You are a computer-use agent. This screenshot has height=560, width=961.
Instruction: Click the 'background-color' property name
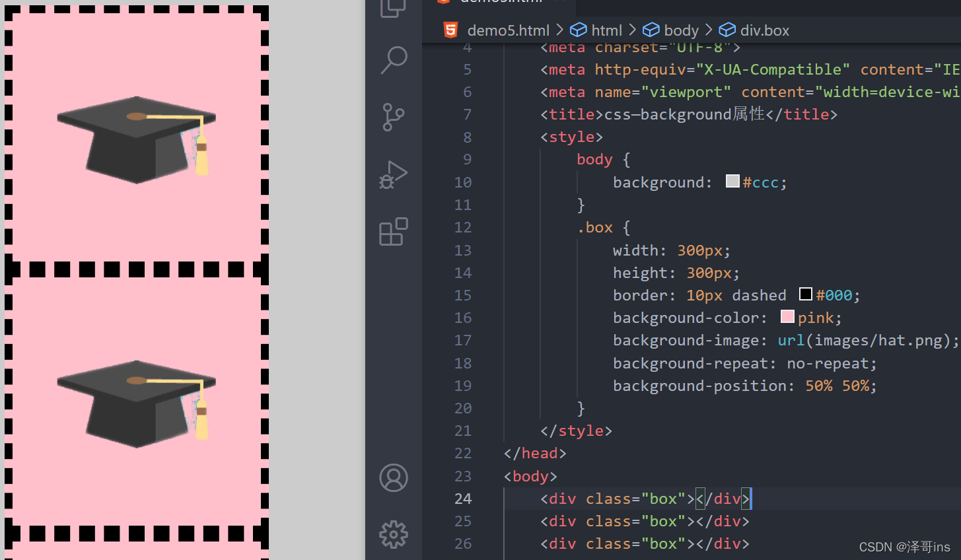pyautogui.click(x=686, y=318)
